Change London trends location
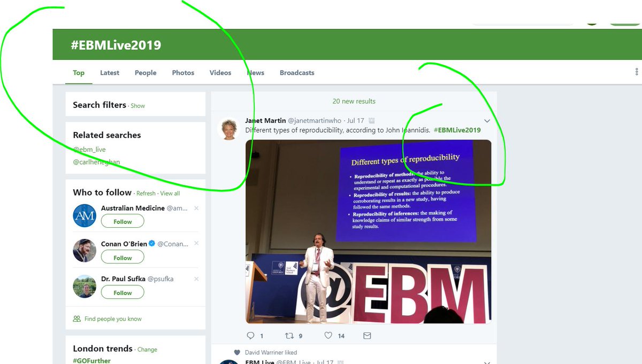This screenshot has width=642, height=364. pos(147,350)
